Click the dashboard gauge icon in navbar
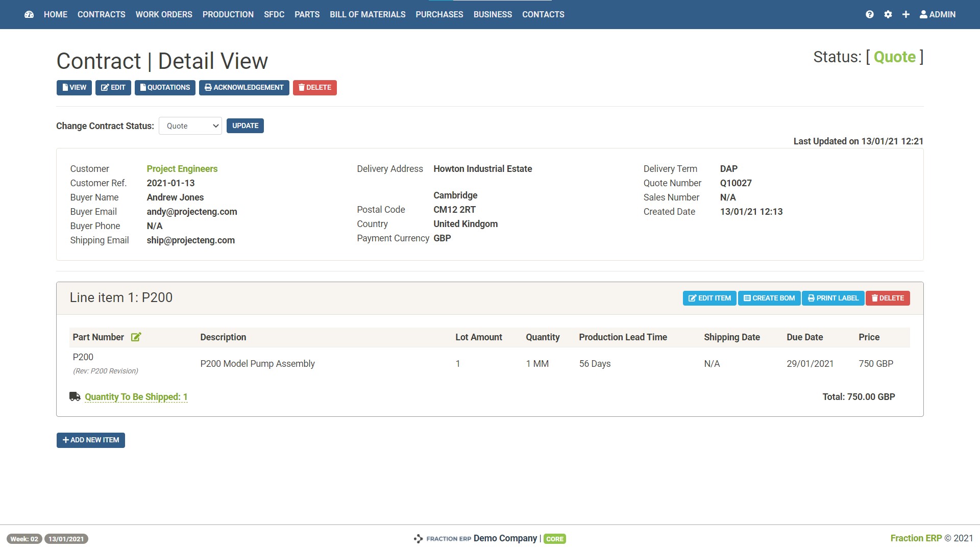 click(29, 14)
